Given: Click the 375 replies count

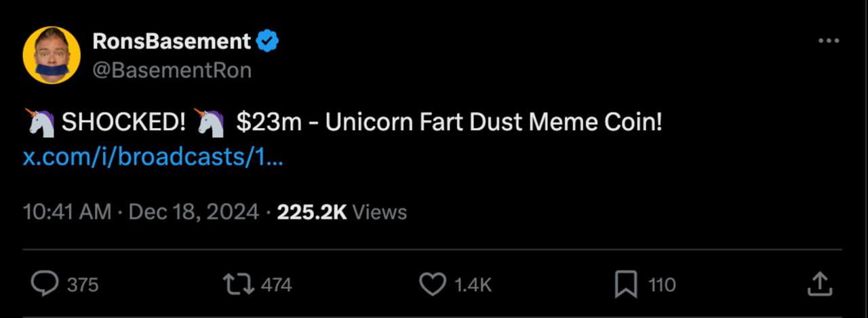Looking at the screenshot, I should (83, 285).
